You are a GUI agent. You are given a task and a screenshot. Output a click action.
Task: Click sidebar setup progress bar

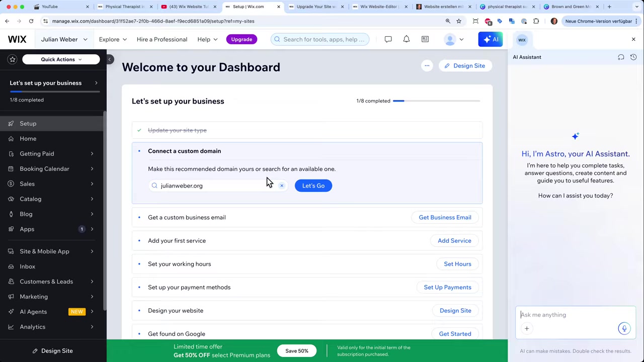coord(55,92)
